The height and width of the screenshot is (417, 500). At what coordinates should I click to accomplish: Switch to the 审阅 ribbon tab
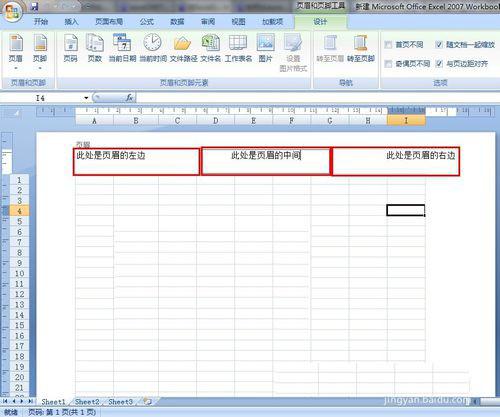click(208, 22)
